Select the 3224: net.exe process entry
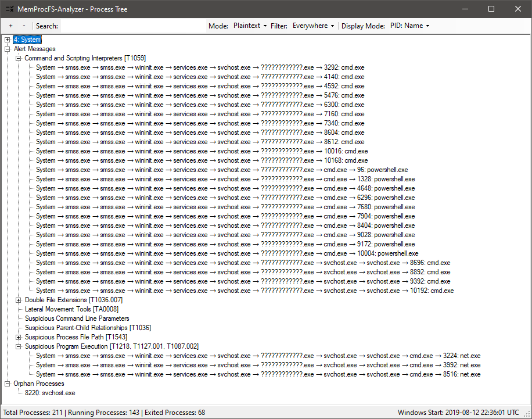Image resolution: width=532 pixels, height=419 pixels. pos(462,356)
